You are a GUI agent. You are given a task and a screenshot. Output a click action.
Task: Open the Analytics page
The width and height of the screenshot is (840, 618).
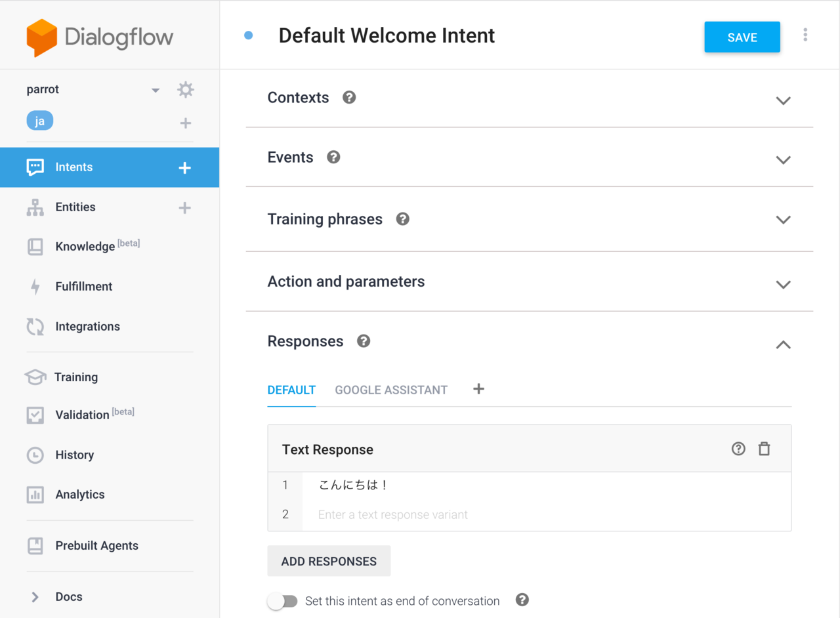tap(80, 495)
